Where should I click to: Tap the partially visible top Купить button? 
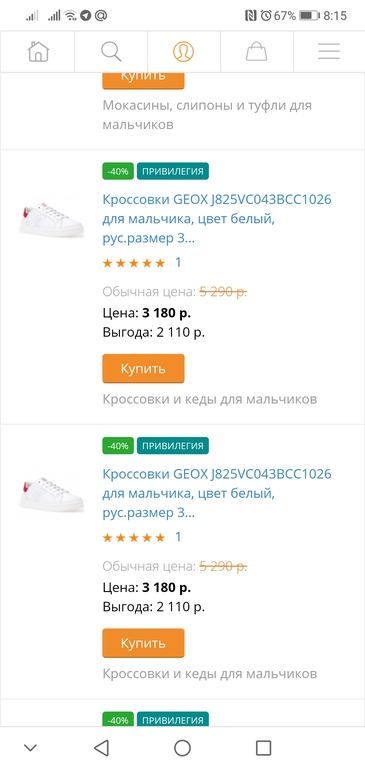tap(143, 81)
